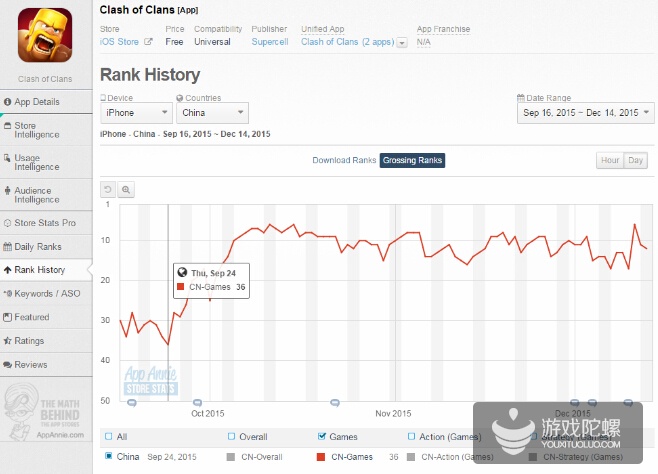Enable the All categories checkbox

pyautogui.click(x=108, y=436)
